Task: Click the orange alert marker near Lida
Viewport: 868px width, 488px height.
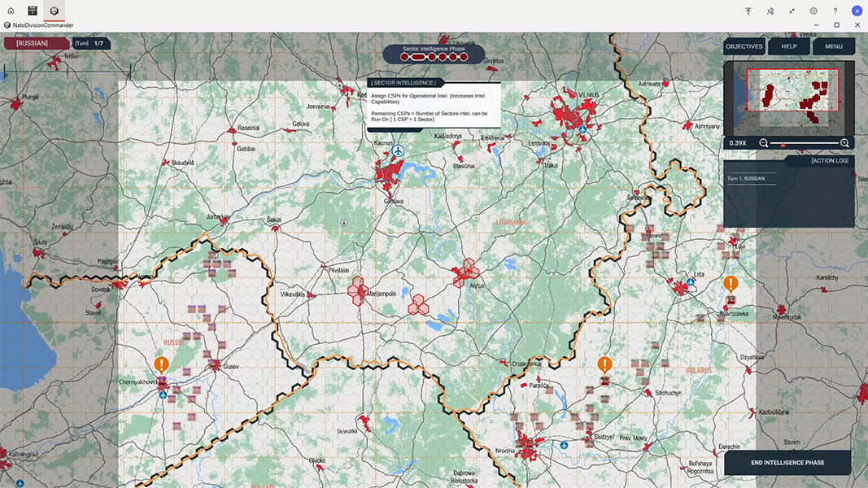Action: (731, 284)
